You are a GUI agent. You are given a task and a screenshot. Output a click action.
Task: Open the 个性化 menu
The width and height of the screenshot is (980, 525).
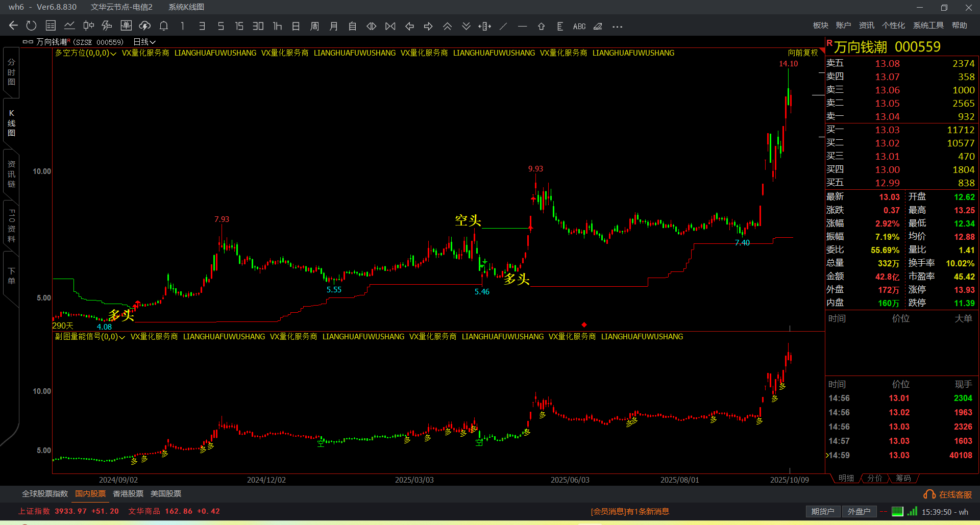pyautogui.click(x=894, y=26)
